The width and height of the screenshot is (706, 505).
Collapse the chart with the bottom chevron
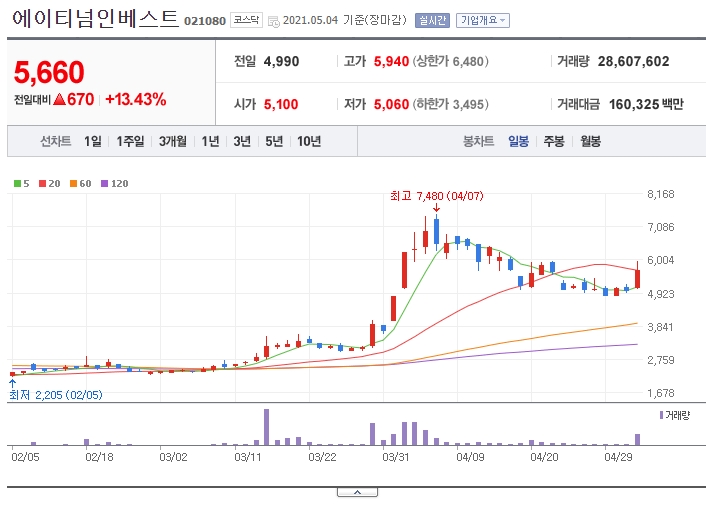357,492
